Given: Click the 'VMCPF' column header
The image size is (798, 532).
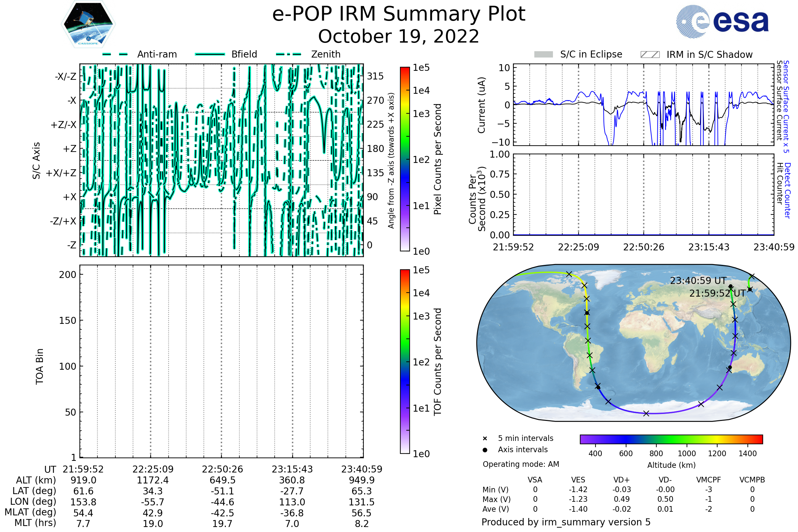Looking at the screenshot, I should pos(709,480).
